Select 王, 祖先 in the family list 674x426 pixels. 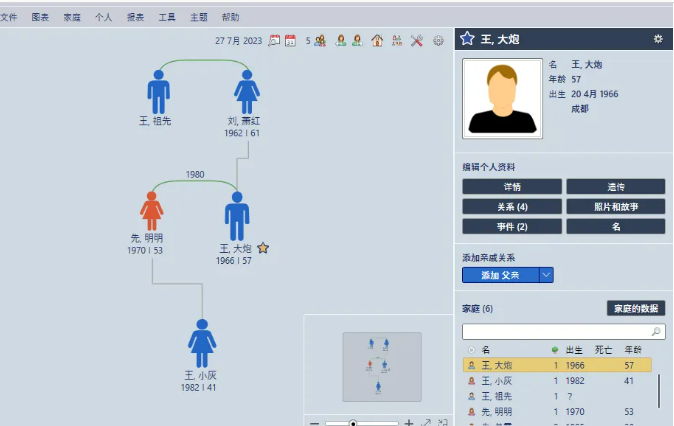[500, 396]
